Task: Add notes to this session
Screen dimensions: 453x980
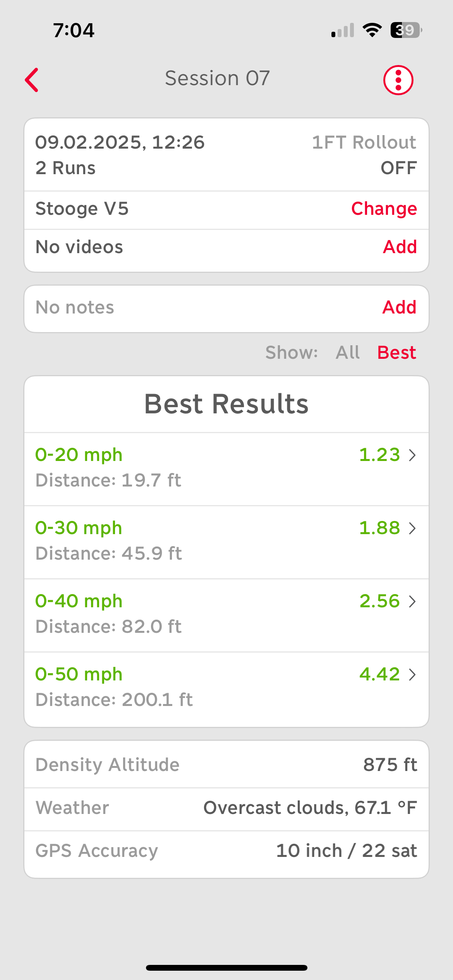Action: pyautogui.click(x=399, y=307)
